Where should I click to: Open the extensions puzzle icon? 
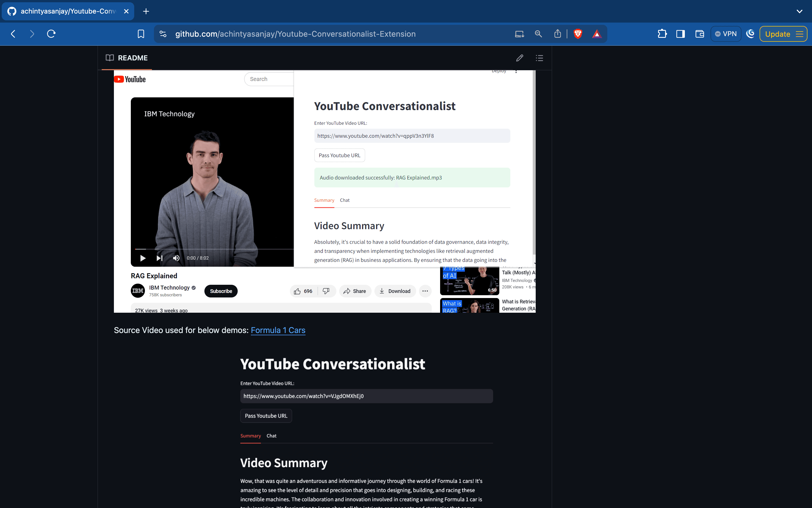click(662, 34)
